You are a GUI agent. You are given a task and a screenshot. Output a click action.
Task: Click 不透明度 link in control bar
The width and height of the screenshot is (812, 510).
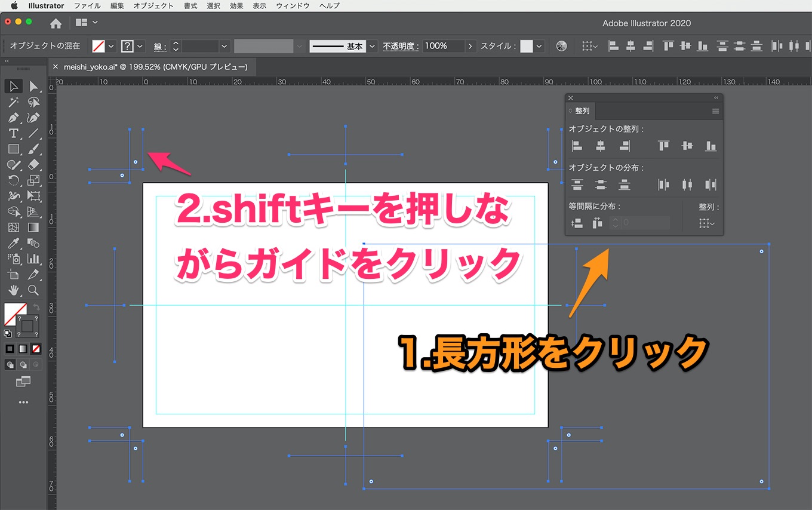pos(401,46)
